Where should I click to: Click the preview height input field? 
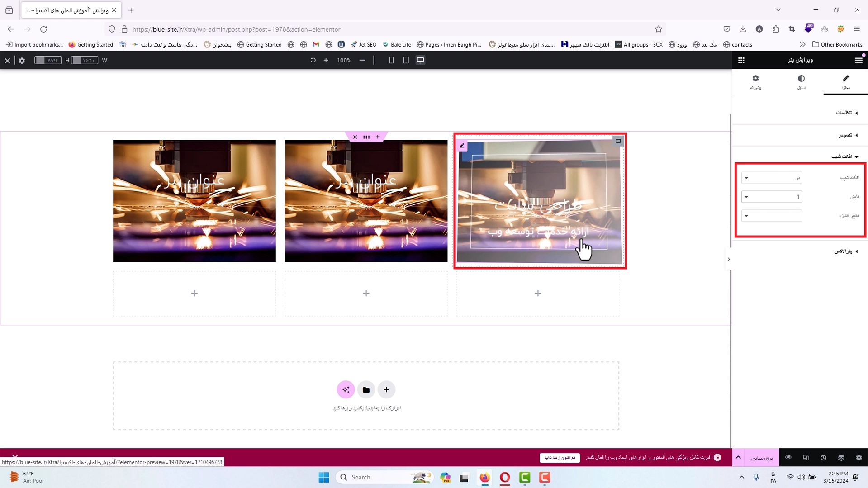(48, 60)
